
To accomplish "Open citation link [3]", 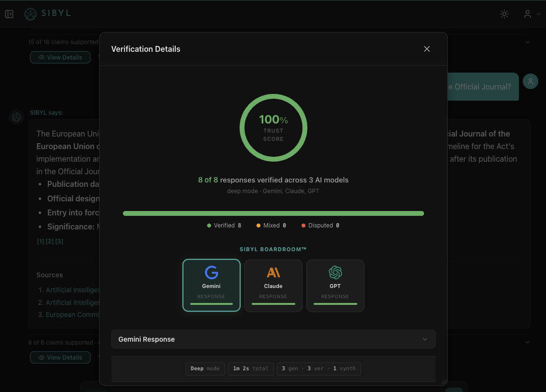I will tap(59, 241).
